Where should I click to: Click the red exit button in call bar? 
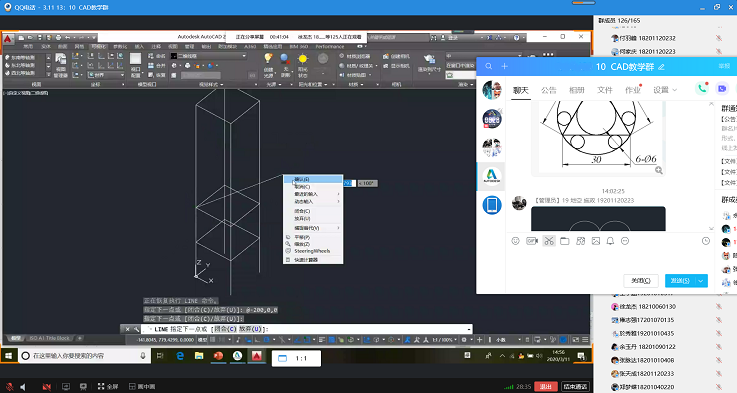coord(545,386)
